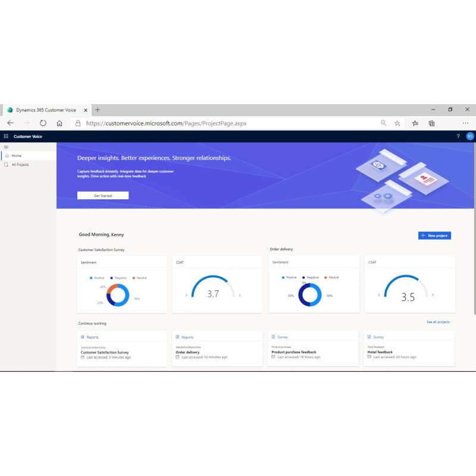Collapse the sidebar with hamburger menu icon

coord(6,147)
